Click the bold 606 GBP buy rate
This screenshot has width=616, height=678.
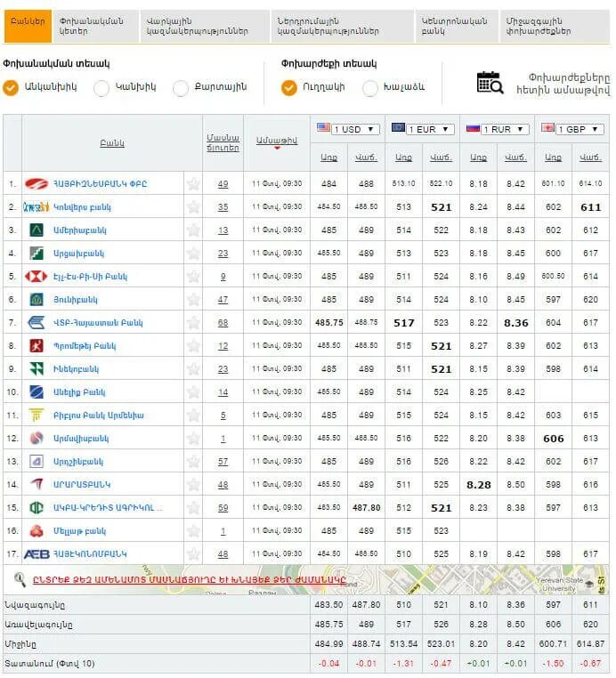[554, 439]
